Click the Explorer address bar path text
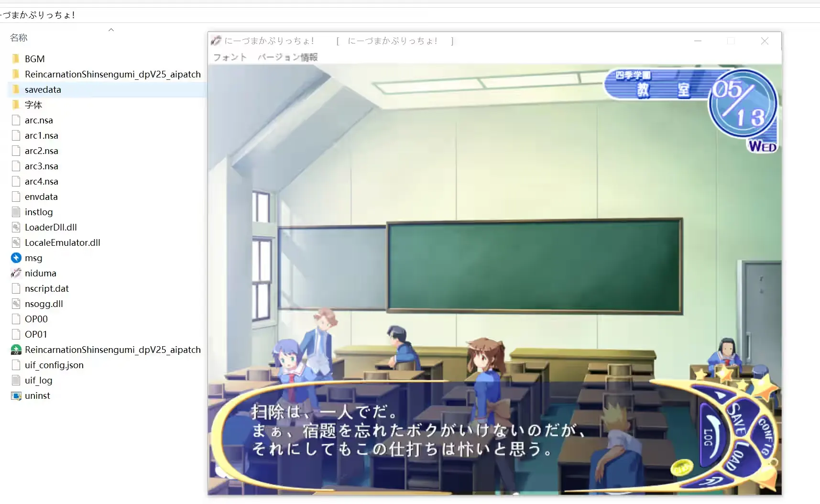Screen dimensions: 820x504 pos(37,15)
